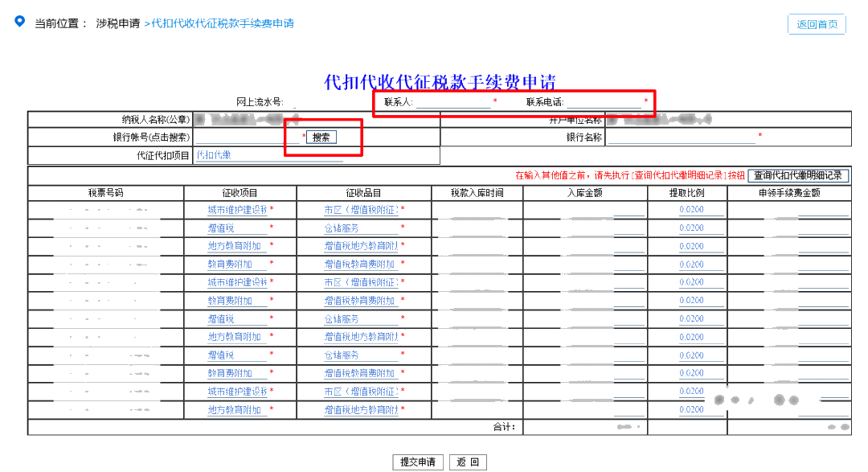Open 代扣代收代征税款手续费申请 breadcrumb link
The image size is (868, 472).
pos(223,23)
